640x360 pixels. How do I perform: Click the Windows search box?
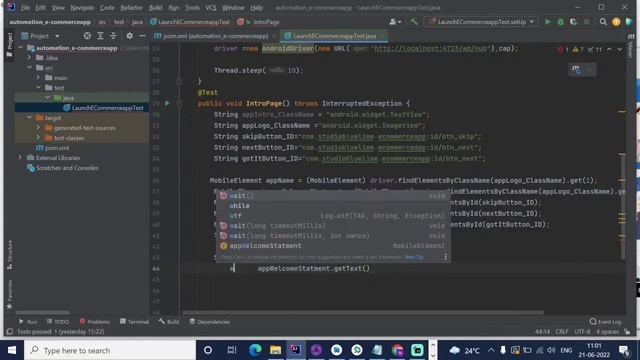tap(110, 350)
